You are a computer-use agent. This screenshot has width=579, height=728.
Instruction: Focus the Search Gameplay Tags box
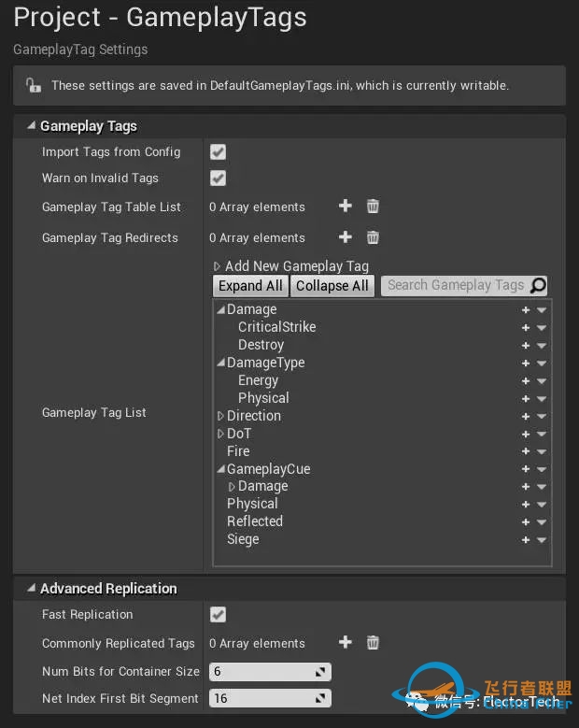[x=455, y=286]
